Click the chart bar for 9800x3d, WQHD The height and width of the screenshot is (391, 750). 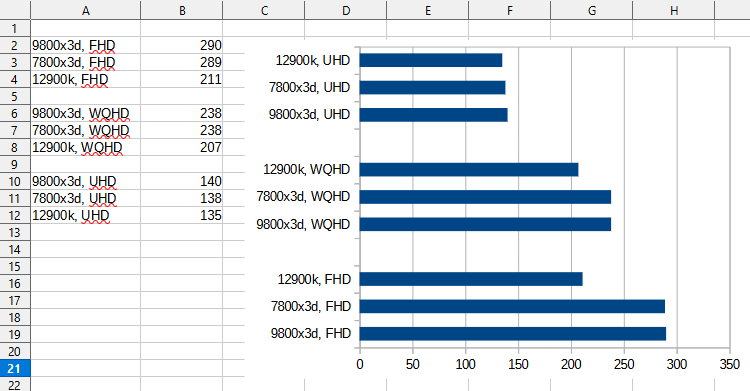[485, 224]
